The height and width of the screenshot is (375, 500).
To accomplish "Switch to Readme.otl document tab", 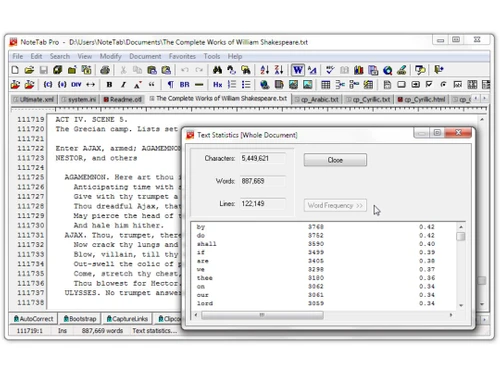I will pos(122,99).
